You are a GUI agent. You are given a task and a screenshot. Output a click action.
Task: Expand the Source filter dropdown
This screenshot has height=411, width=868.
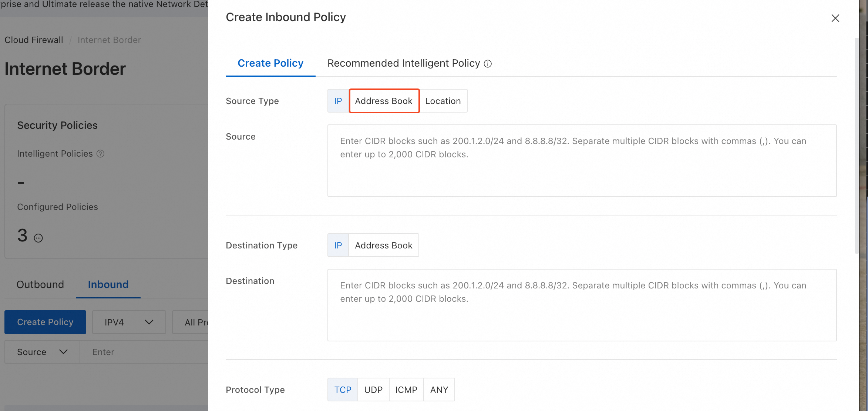[x=42, y=352]
